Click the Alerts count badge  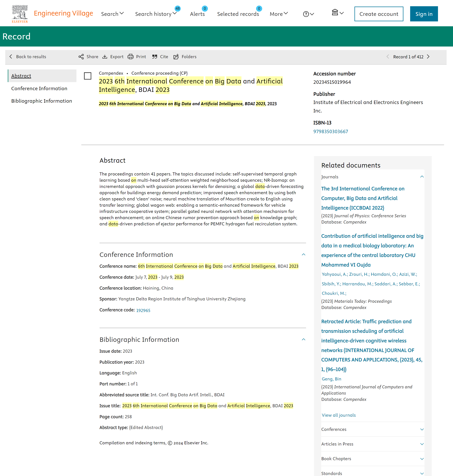tap(205, 8)
